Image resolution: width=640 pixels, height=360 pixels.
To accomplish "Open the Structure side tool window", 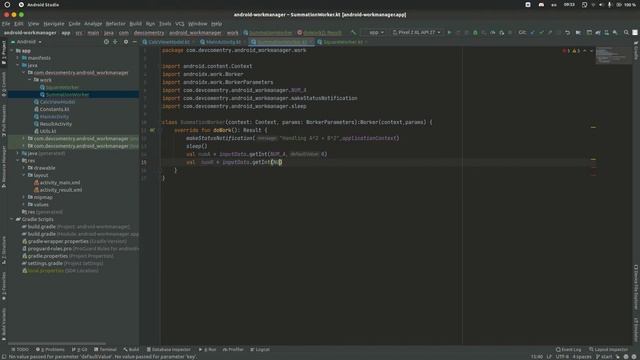I will pyautogui.click(x=4, y=250).
